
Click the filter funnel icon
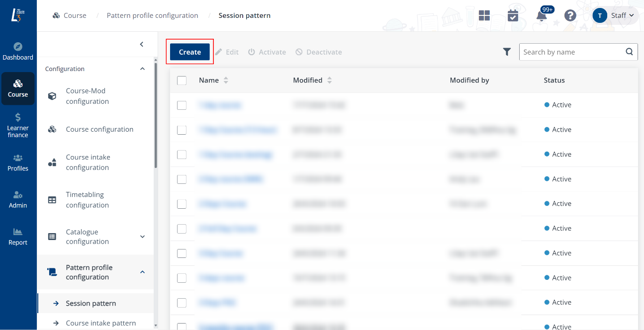[x=507, y=52]
